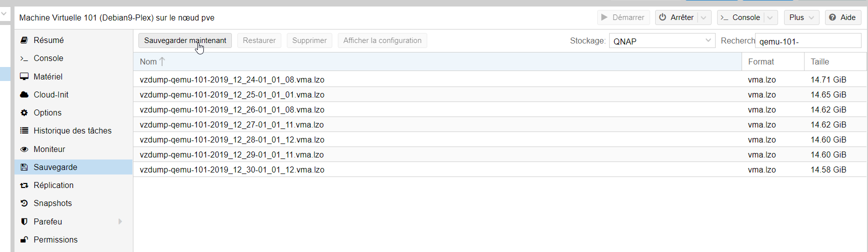The width and height of the screenshot is (868, 252).
Task: Open the Moniteur eye icon
Action: [24, 149]
